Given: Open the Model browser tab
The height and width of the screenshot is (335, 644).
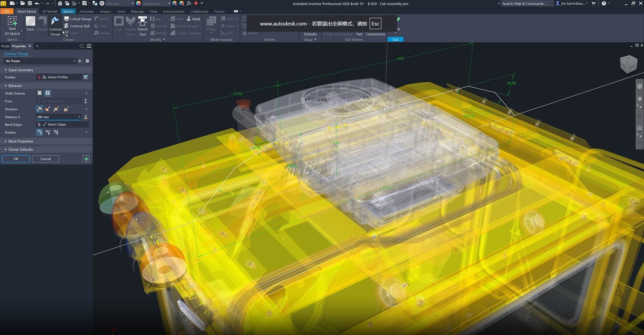Looking at the screenshot, I should click(x=5, y=46).
